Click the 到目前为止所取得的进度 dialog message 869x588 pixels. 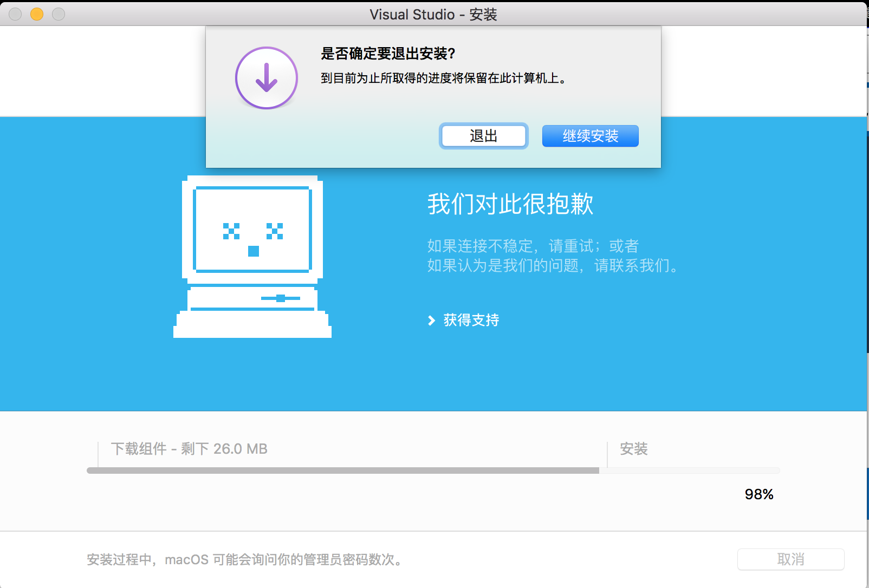tap(444, 79)
